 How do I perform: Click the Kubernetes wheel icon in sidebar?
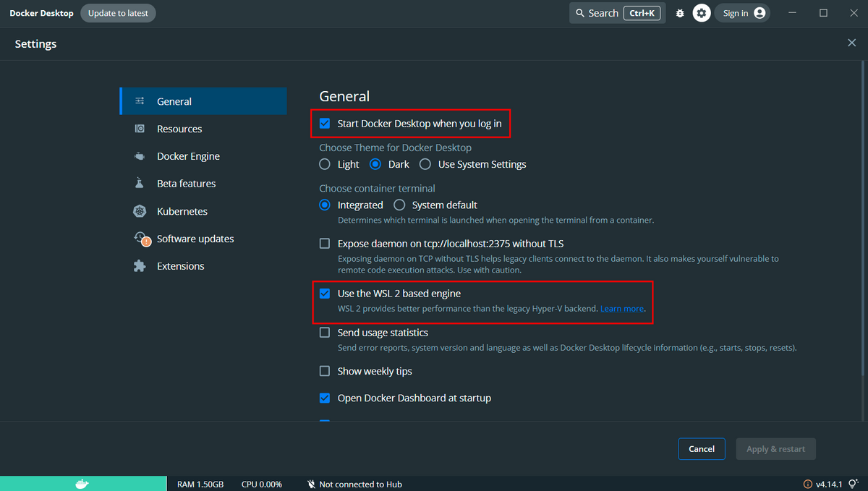click(140, 211)
